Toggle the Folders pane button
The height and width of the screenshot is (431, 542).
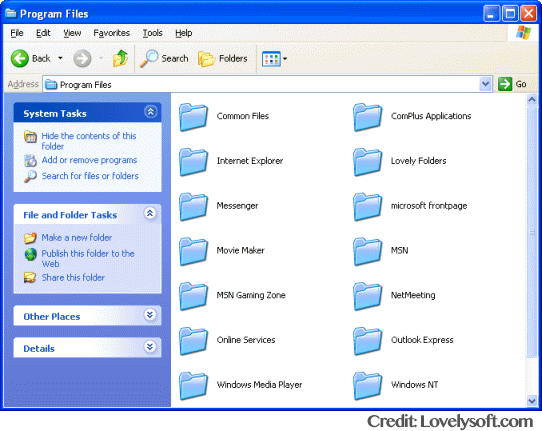223,58
